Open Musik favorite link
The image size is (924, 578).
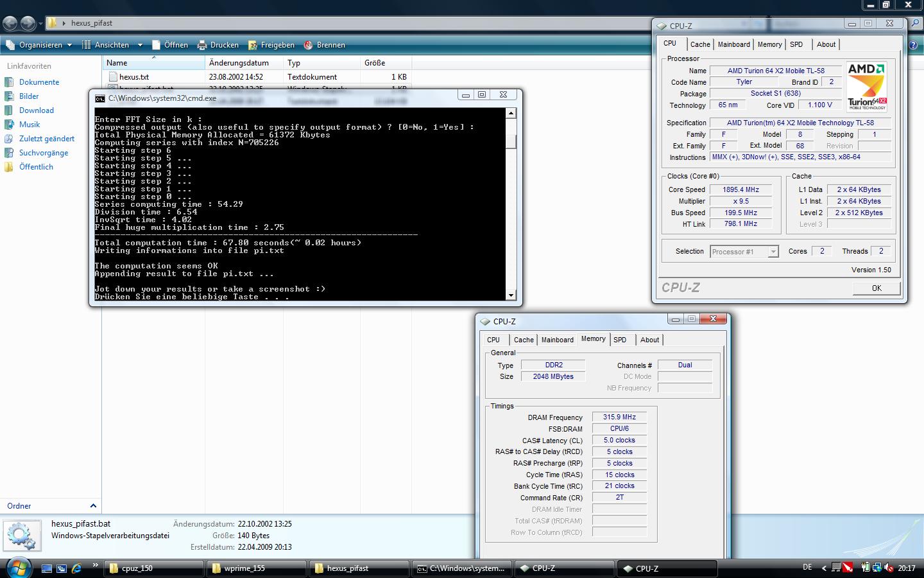click(30, 125)
